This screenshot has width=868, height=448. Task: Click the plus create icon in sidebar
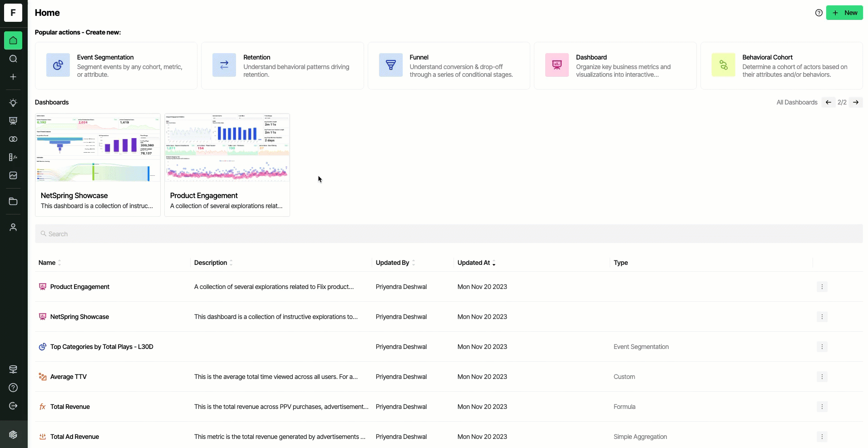pos(13,77)
